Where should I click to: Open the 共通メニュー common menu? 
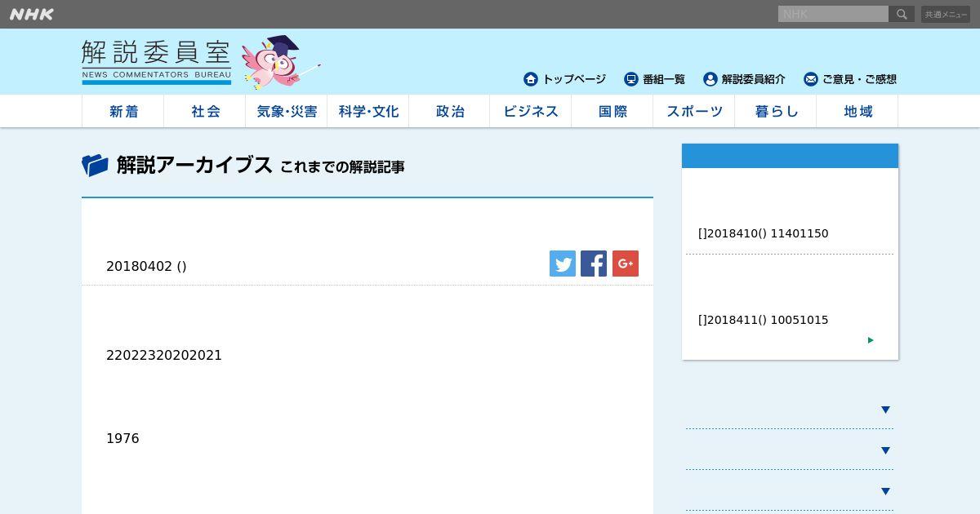click(x=946, y=14)
